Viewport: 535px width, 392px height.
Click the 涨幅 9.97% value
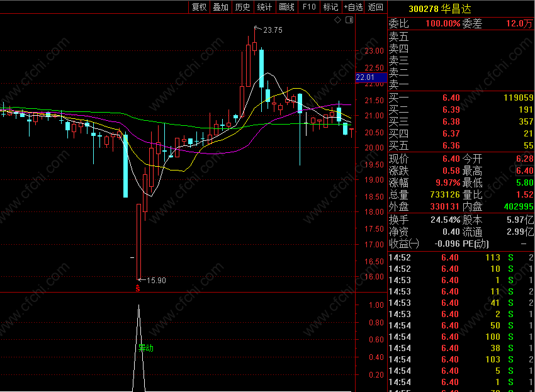[448, 183]
